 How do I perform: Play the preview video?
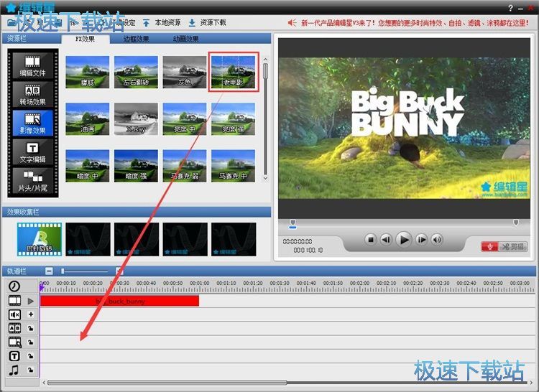coord(404,240)
